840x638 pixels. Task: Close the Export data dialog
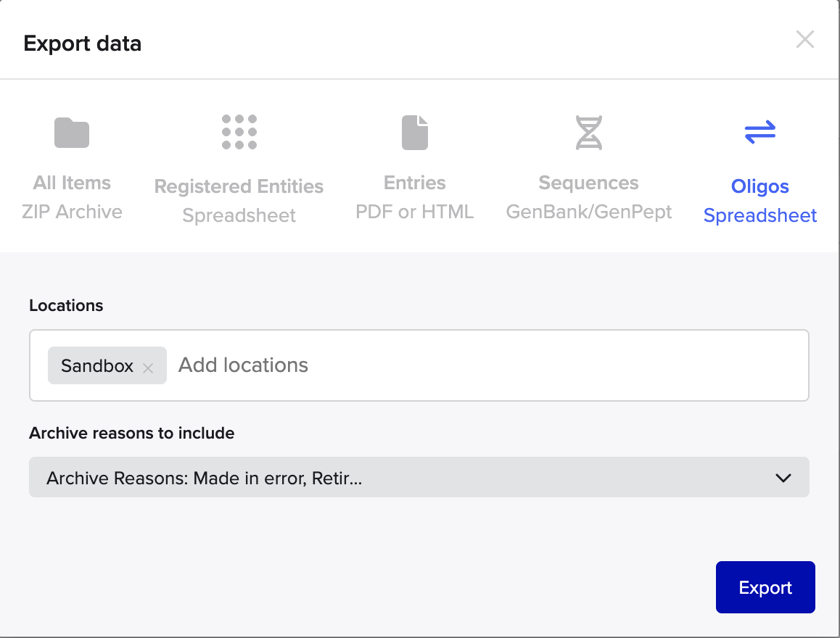click(x=804, y=39)
